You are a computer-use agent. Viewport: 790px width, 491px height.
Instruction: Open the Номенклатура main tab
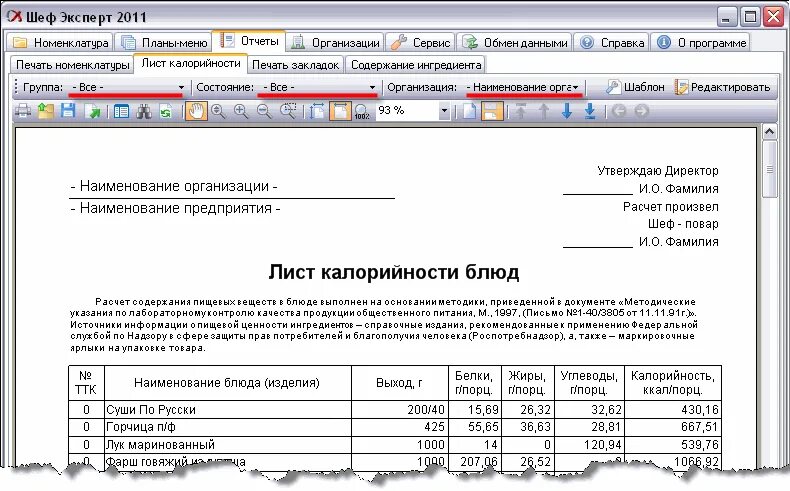(60, 43)
